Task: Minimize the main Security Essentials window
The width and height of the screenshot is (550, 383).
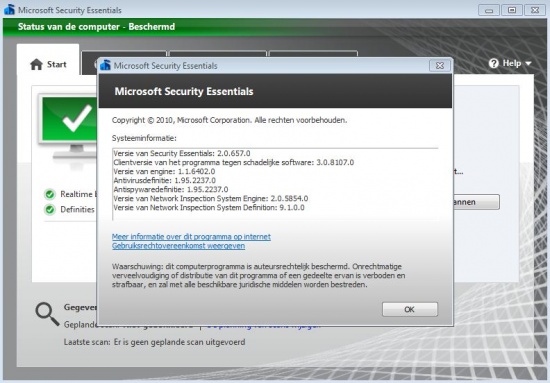Action: coord(489,10)
